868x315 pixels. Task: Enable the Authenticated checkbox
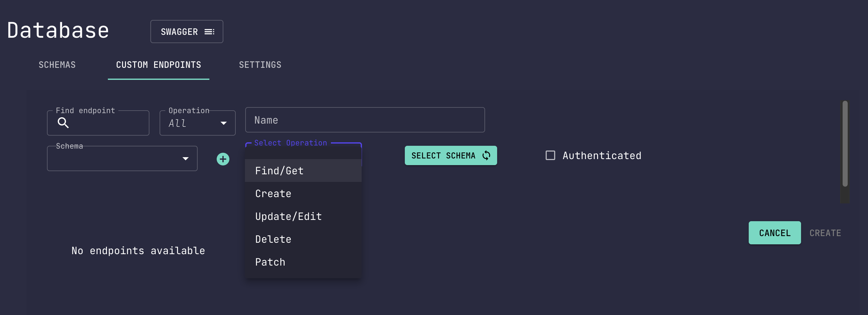tap(550, 156)
